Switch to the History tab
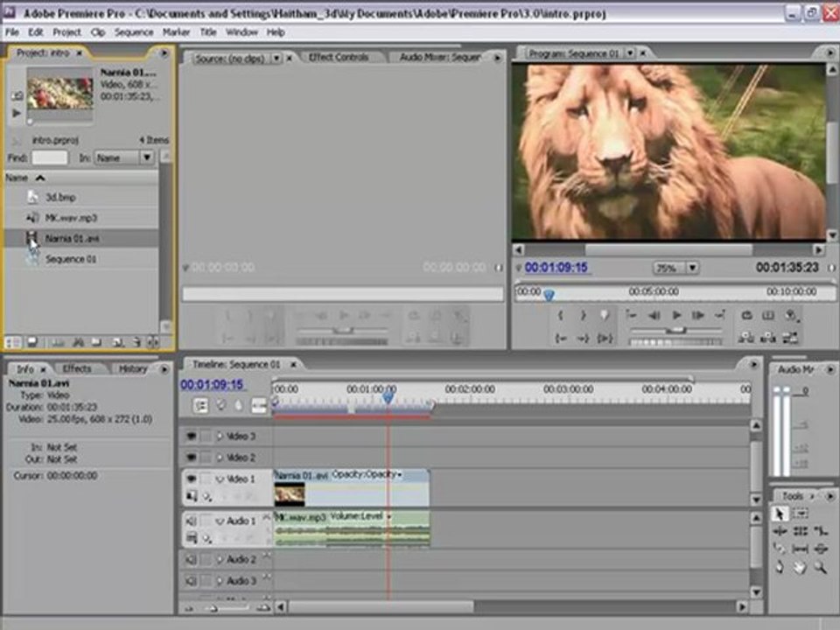This screenshot has height=630, width=840. click(x=132, y=368)
